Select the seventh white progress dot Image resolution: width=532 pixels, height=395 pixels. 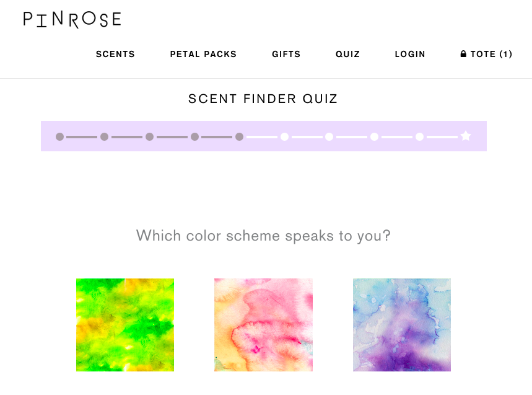329,136
